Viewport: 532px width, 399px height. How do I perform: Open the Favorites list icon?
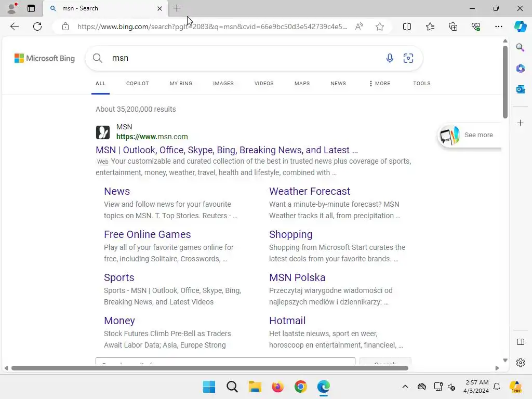(x=430, y=26)
